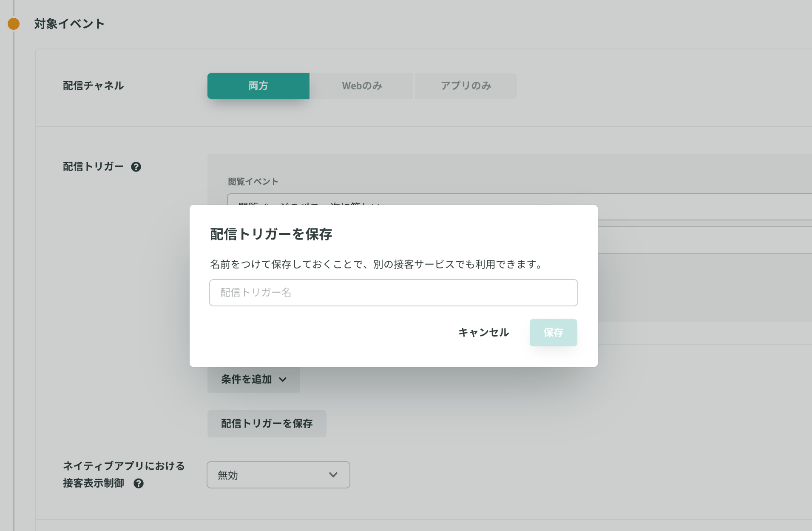Click the 閲覧イベント label

coord(253,182)
